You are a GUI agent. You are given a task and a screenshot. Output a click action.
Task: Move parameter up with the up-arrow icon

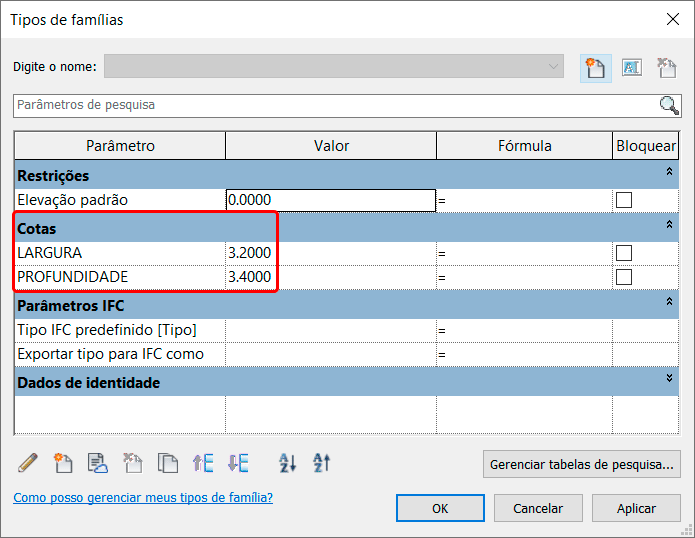[203, 463]
